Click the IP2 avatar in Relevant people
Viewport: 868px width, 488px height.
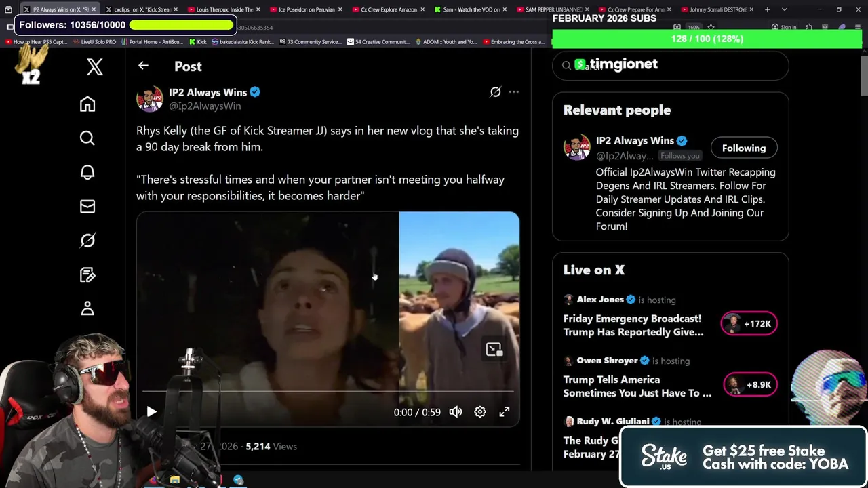[x=577, y=148]
